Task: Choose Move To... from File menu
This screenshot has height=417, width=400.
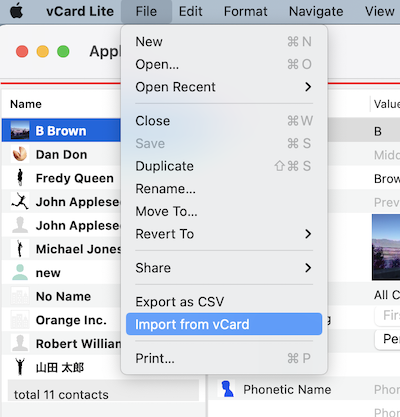Action: [224, 211]
